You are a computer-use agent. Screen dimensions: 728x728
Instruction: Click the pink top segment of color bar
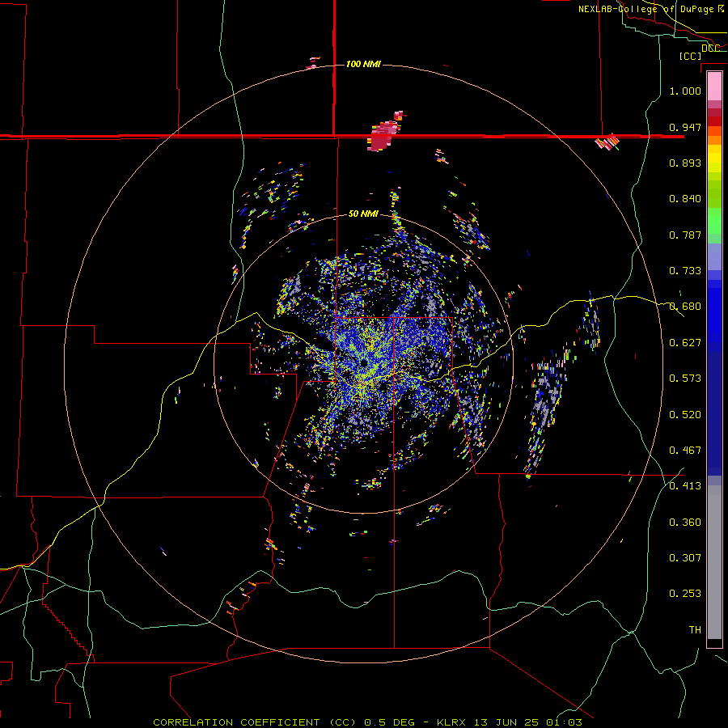(x=714, y=87)
